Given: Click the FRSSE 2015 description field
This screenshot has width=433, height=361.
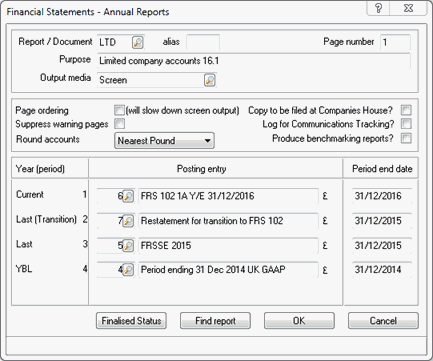Looking at the screenshot, I should click(228, 246).
